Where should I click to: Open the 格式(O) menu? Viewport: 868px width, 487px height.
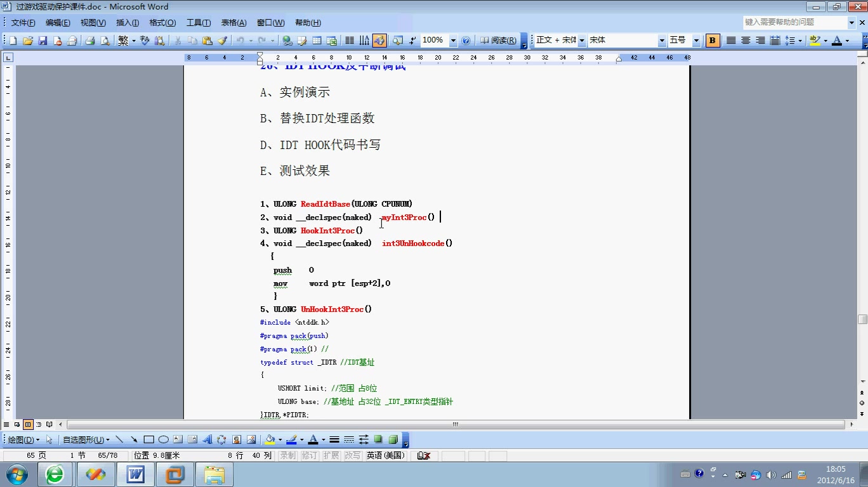(x=162, y=23)
